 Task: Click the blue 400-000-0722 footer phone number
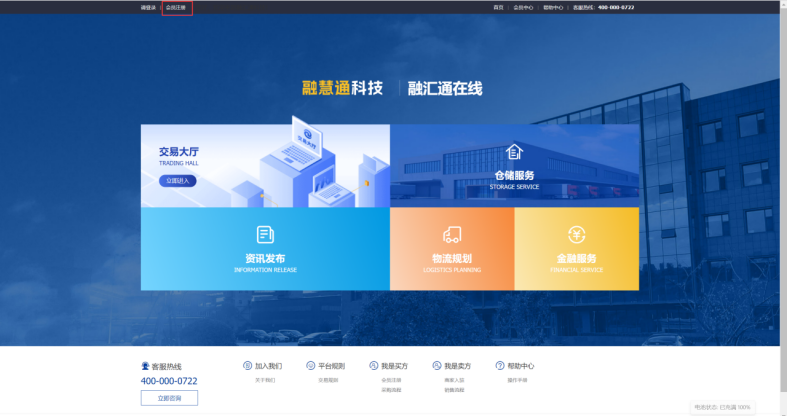[169, 381]
